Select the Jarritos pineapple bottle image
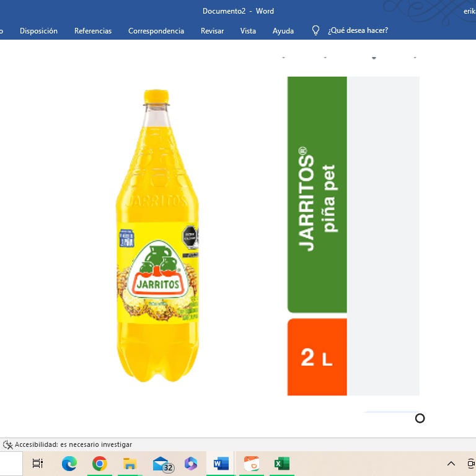This screenshot has height=476, width=476. tap(157, 236)
